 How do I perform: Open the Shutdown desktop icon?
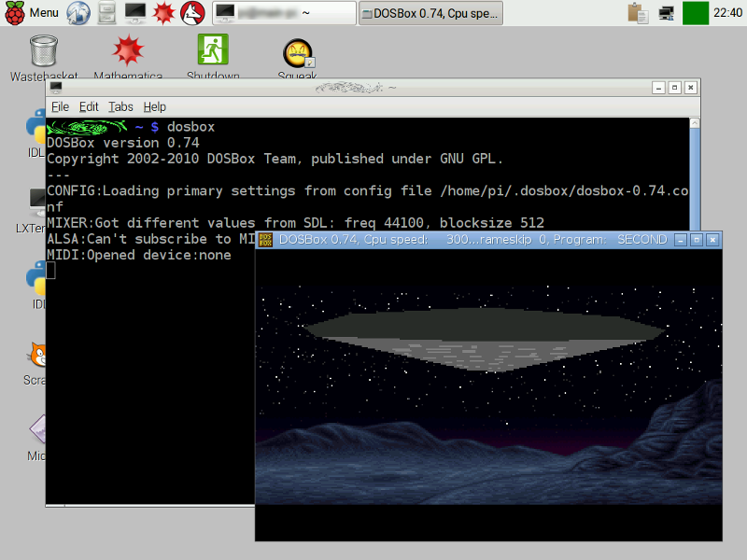tap(213, 57)
